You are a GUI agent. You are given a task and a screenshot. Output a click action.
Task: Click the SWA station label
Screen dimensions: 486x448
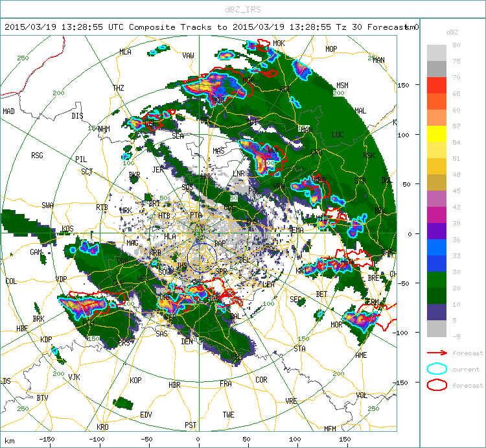[x=47, y=206]
